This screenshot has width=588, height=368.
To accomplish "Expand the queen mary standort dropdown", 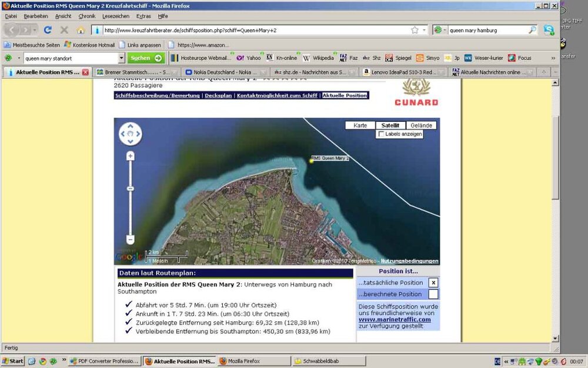I will [121, 58].
